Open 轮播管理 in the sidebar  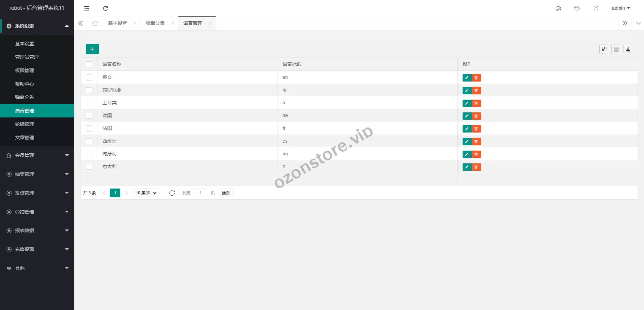[25, 124]
